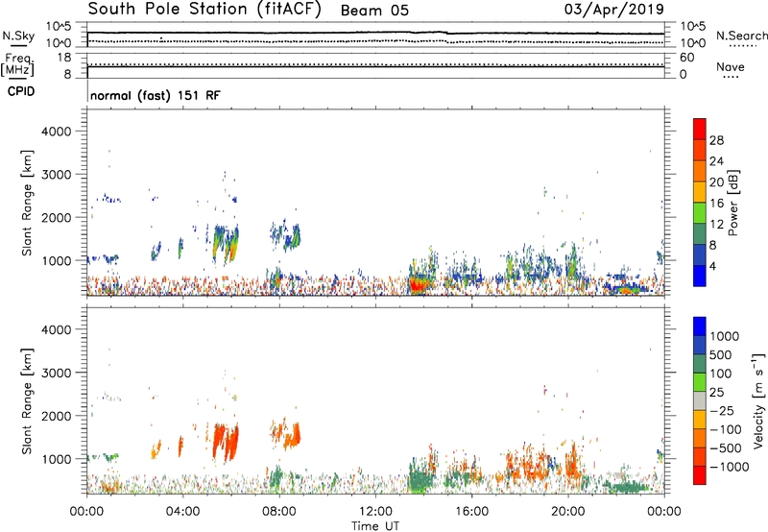Click the Power [dB] colorbar label
Viewport: 768px width, 532px height.
pos(733,203)
